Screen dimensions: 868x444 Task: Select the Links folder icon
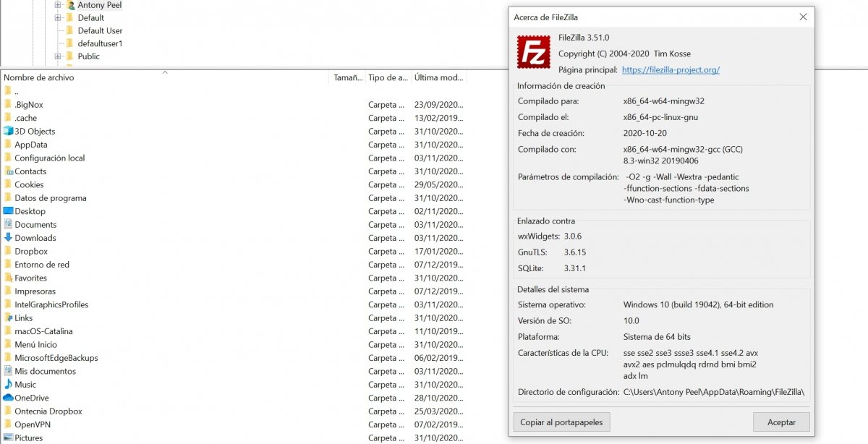coord(8,317)
